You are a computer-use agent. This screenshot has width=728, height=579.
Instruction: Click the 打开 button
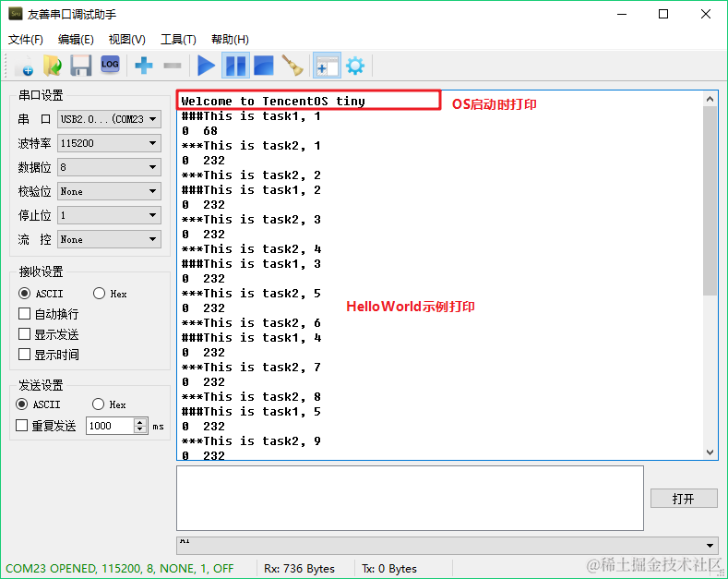[684, 499]
